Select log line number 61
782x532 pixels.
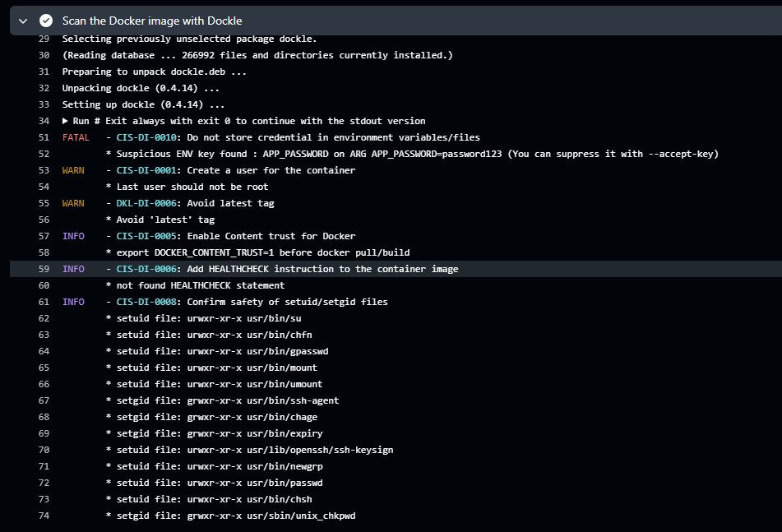point(44,302)
